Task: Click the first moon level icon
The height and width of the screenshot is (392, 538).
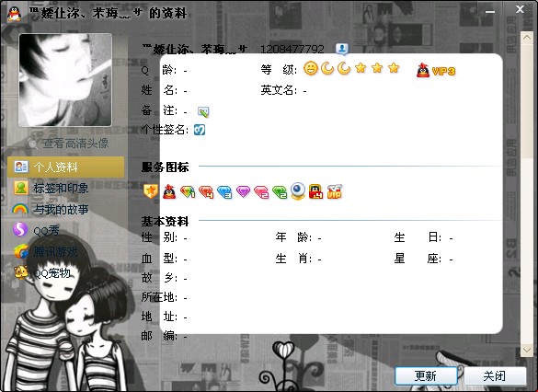Action: pyautogui.click(x=327, y=68)
